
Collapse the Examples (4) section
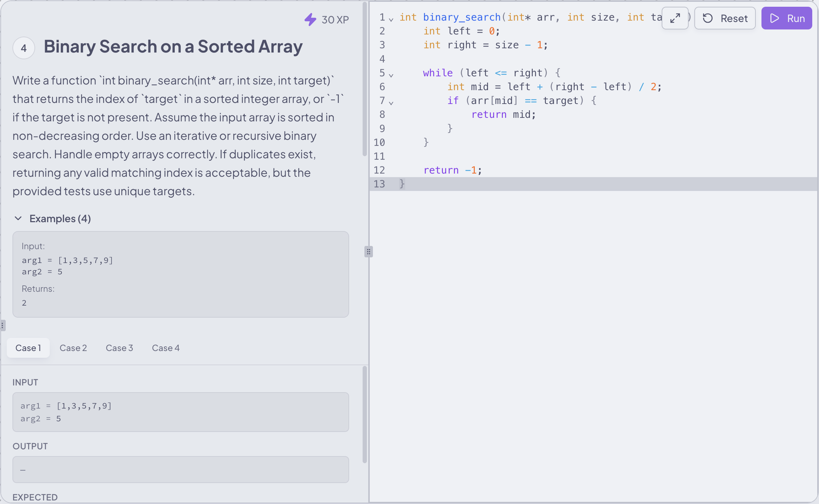(x=18, y=219)
